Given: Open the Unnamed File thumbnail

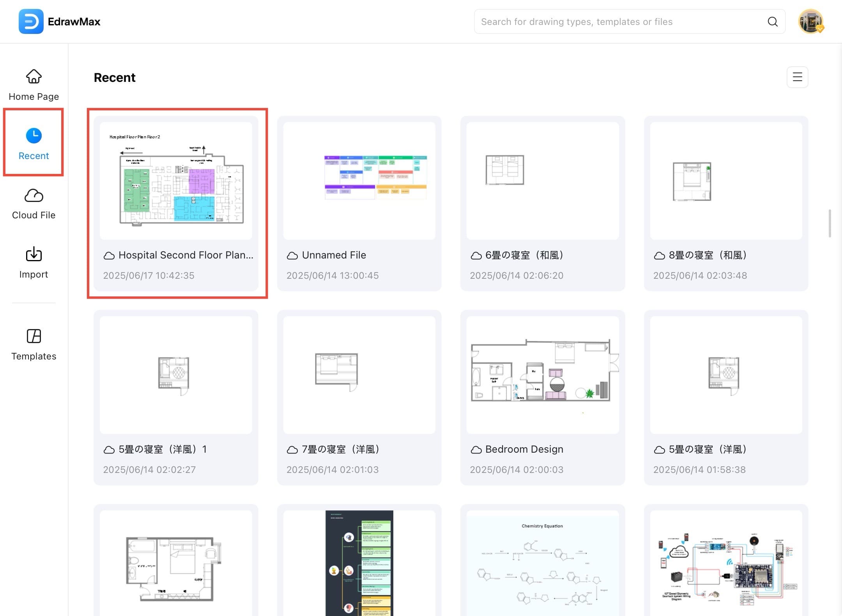Looking at the screenshot, I should click(359, 181).
